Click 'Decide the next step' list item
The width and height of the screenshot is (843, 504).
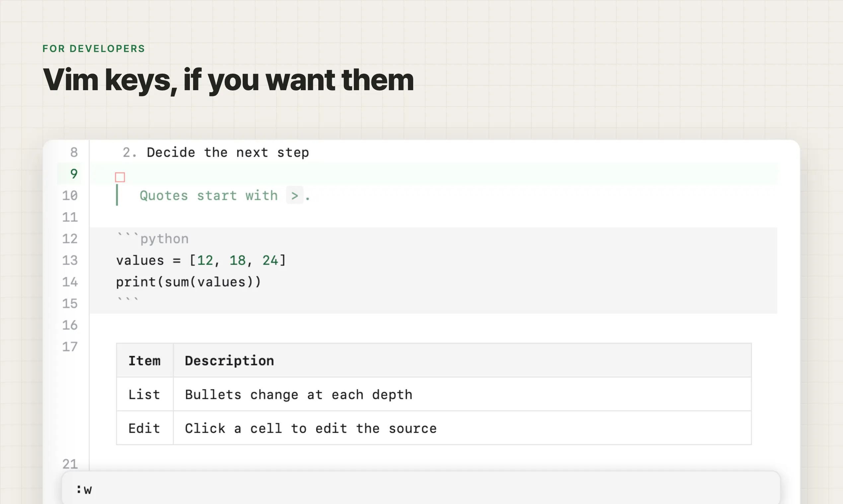tap(228, 153)
